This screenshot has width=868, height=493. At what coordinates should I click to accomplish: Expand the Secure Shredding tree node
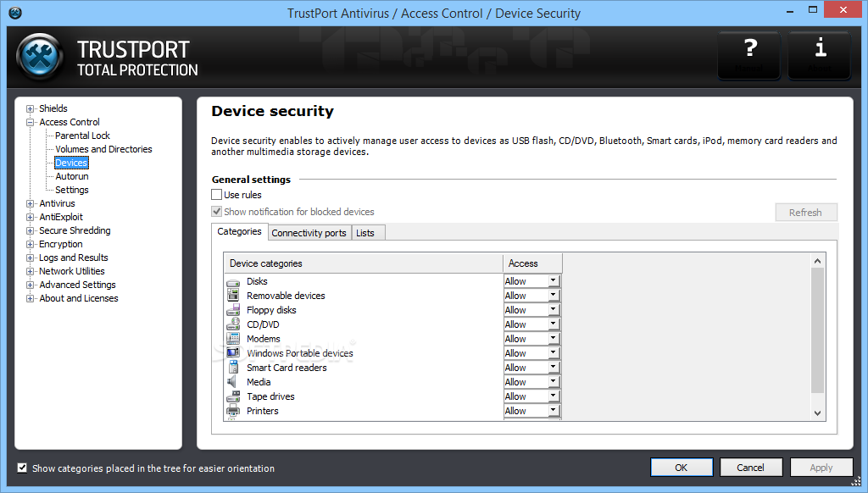point(30,230)
